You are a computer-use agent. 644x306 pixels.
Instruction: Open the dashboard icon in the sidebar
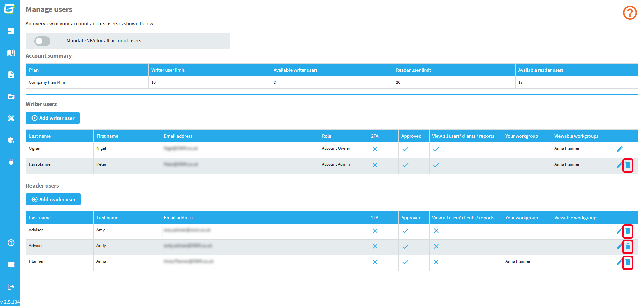pos(11,31)
